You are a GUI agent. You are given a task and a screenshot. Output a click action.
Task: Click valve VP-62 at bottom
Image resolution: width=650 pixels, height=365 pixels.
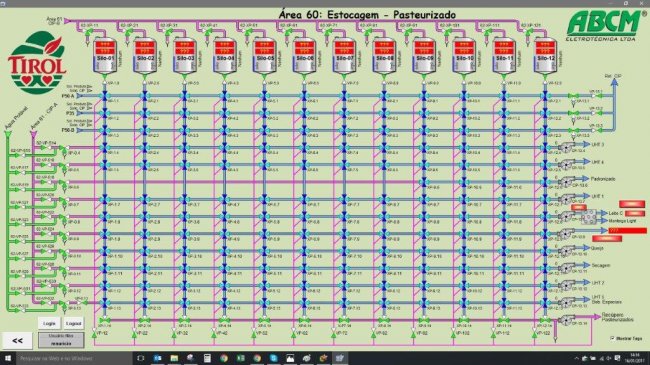point(294,333)
